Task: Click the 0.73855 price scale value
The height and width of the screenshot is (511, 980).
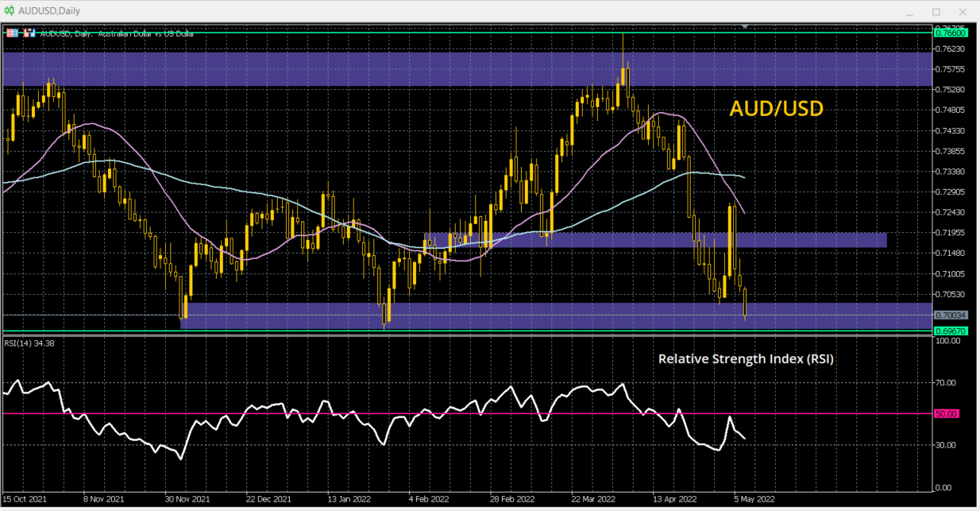Action: tap(950, 151)
